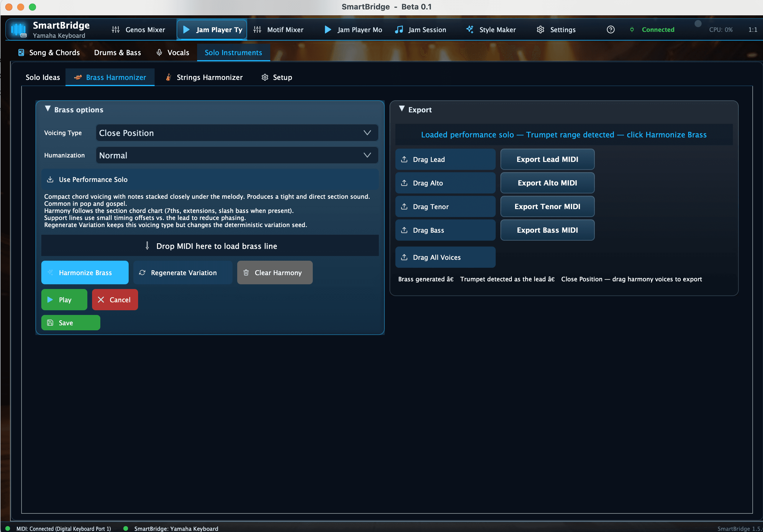Click Export Lead MIDI
763x532 pixels.
(x=547, y=160)
